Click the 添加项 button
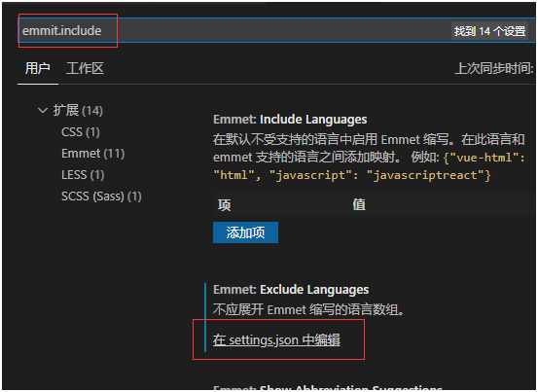Viewport: 538px width, 392px height. coord(245,232)
